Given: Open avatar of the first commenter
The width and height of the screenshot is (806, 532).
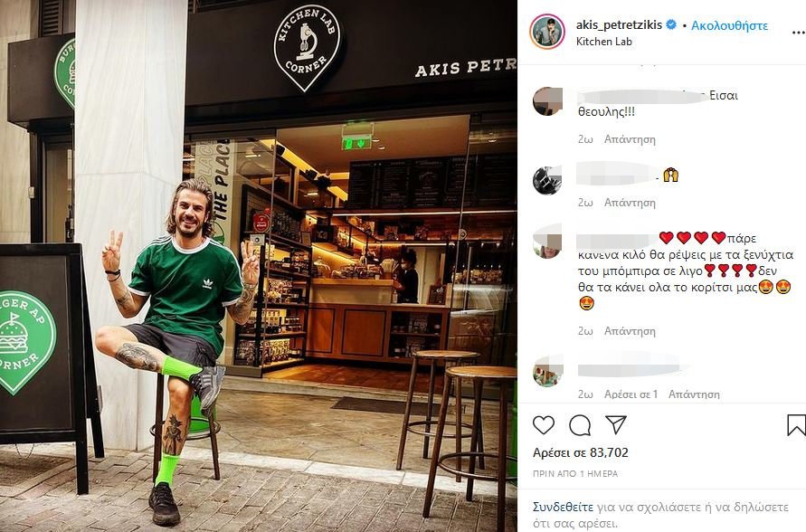Looking at the screenshot, I should 547,101.
